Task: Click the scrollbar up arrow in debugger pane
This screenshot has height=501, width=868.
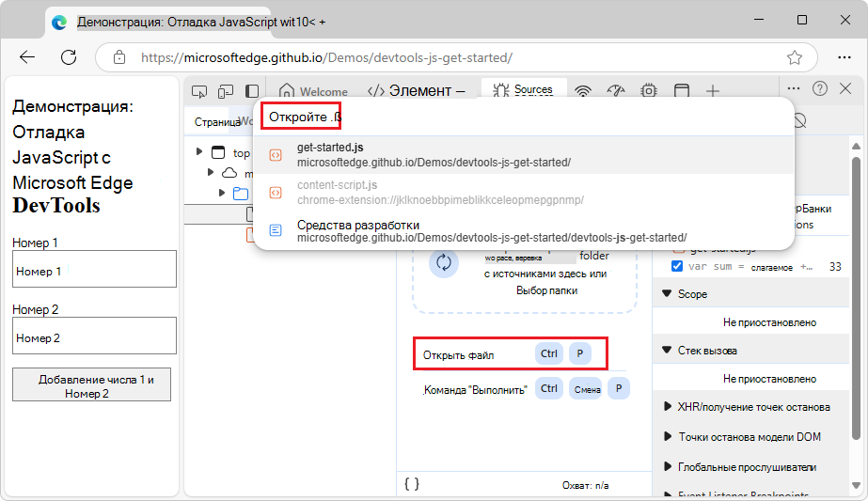Action: (x=856, y=146)
